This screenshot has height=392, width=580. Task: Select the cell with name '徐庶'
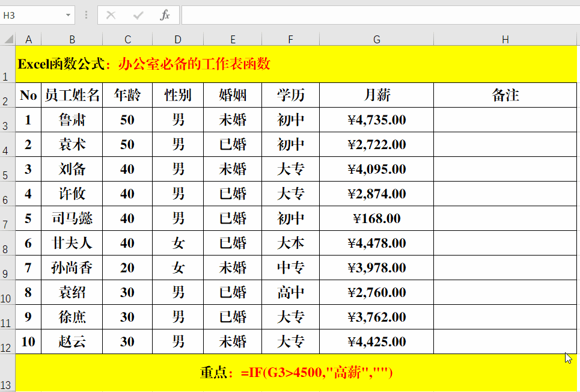pos(72,317)
